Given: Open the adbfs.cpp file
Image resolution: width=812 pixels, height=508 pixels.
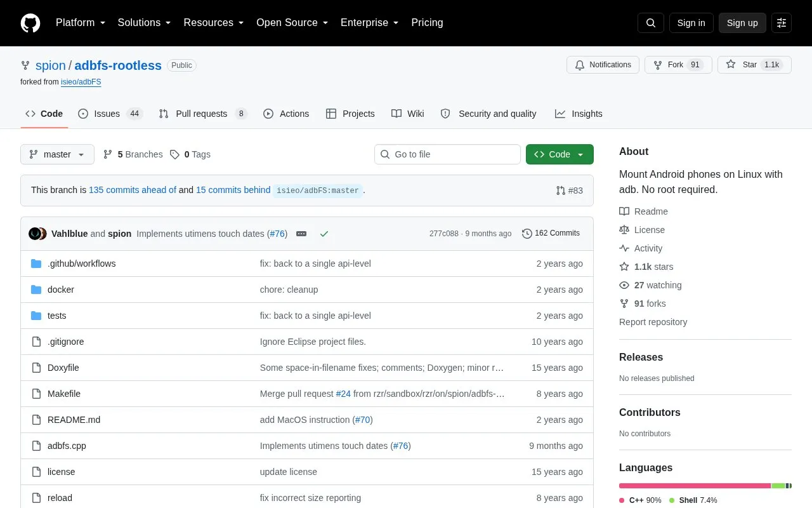Looking at the screenshot, I should 67,446.
